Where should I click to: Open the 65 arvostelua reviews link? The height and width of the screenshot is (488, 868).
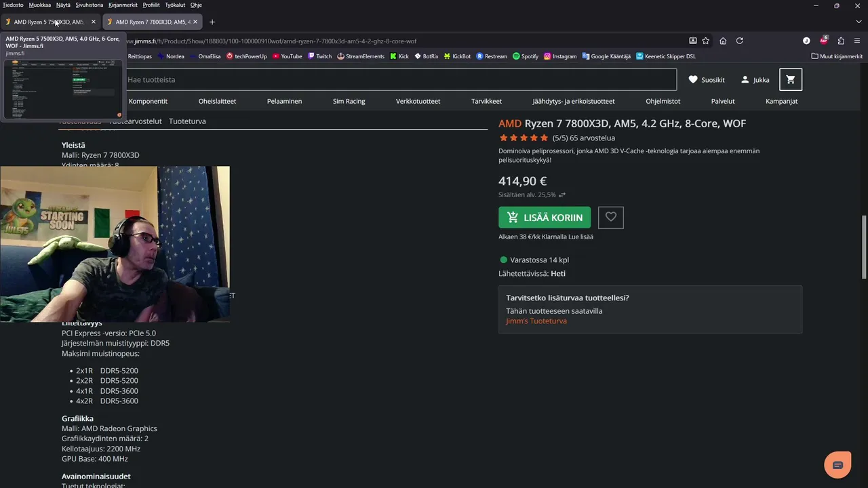592,138
